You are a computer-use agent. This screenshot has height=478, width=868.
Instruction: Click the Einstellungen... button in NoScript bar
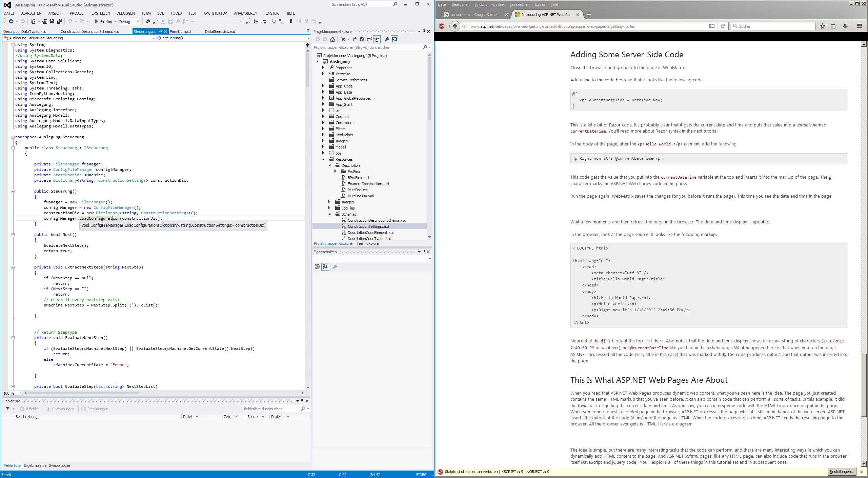[x=841, y=472]
